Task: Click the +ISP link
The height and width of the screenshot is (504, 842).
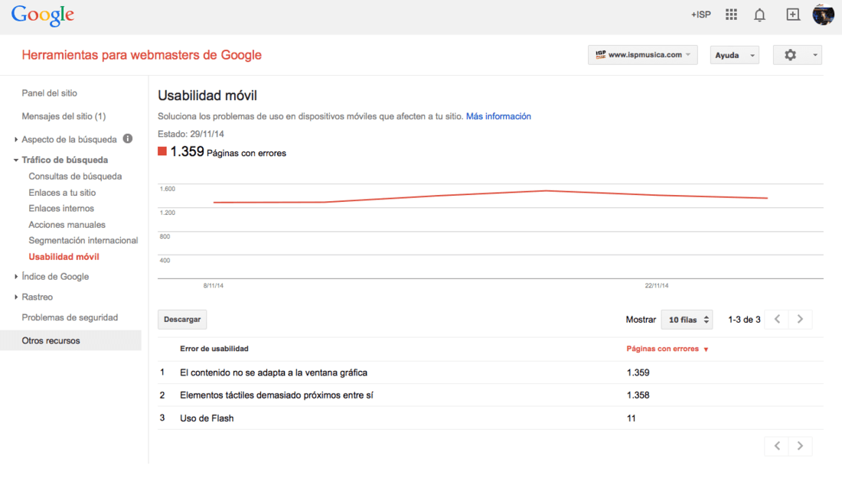Action: [700, 15]
